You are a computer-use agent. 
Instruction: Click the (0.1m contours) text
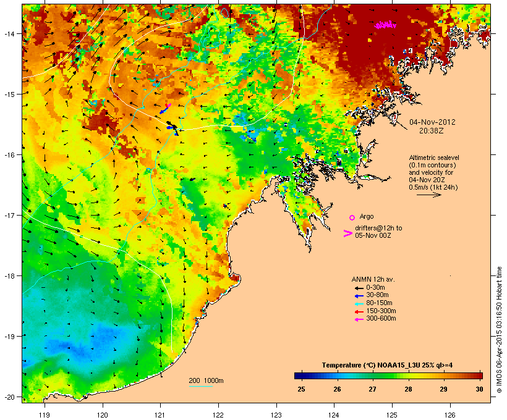tap(432, 165)
